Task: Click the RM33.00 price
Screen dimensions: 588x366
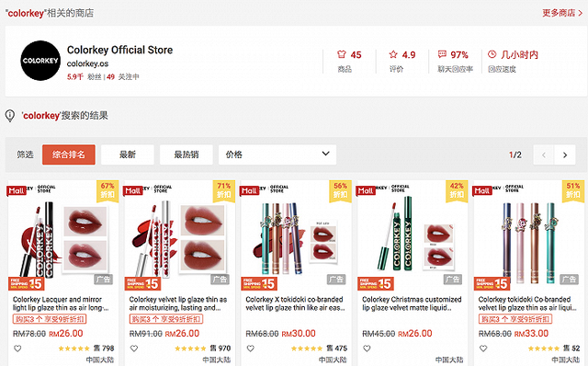Action: [x=531, y=333]
